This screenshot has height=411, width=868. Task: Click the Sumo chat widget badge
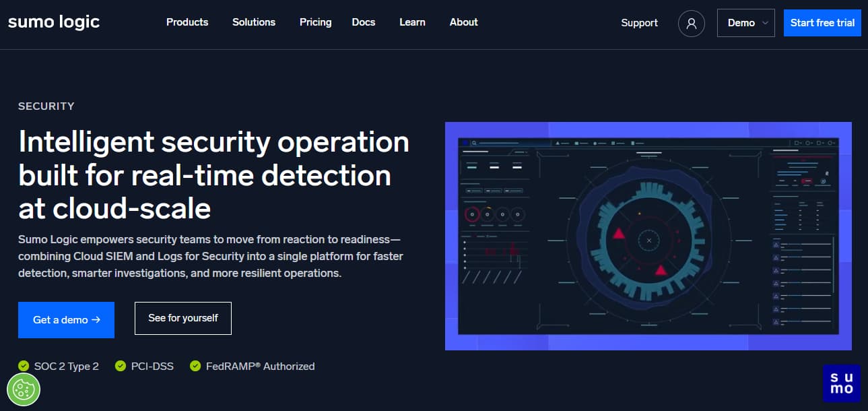coord(842,383)
